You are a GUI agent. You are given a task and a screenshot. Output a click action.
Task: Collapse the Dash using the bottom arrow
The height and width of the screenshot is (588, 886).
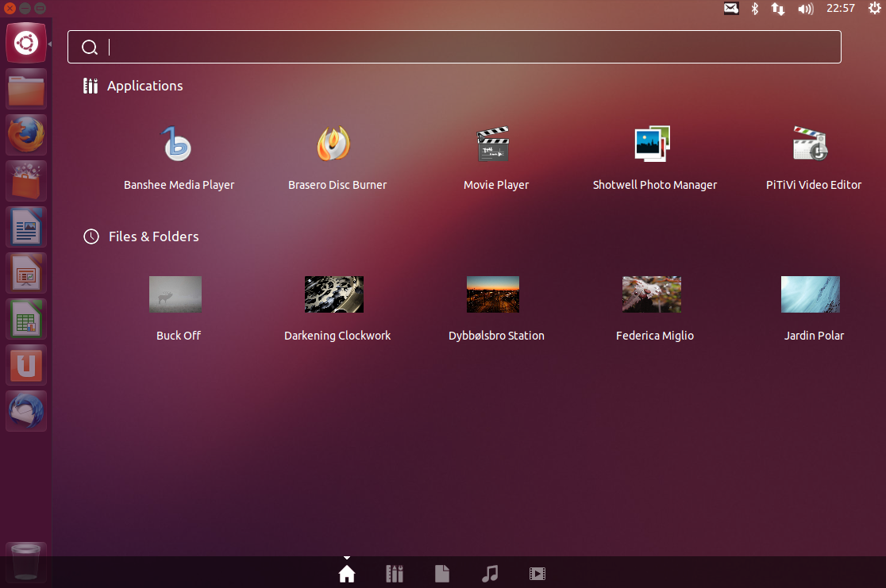347,556
